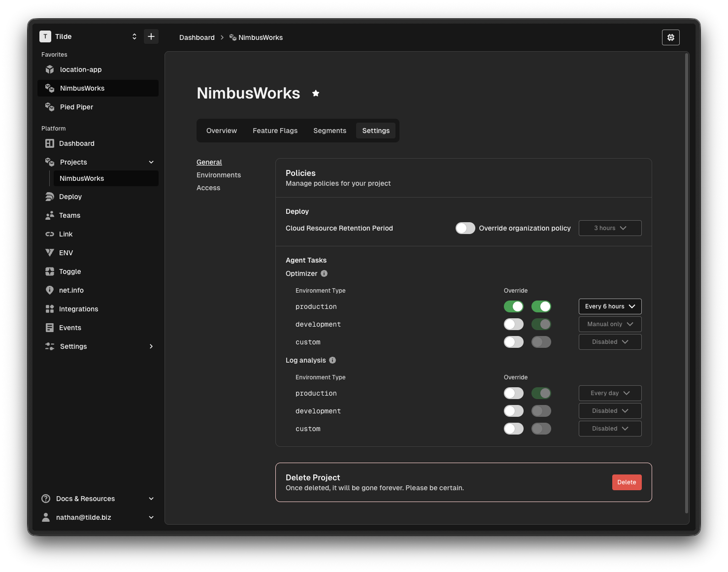Viewport: 728px width, 572px height.
Task: Enable Optimizer development override toggle
Action: point(514,324)
